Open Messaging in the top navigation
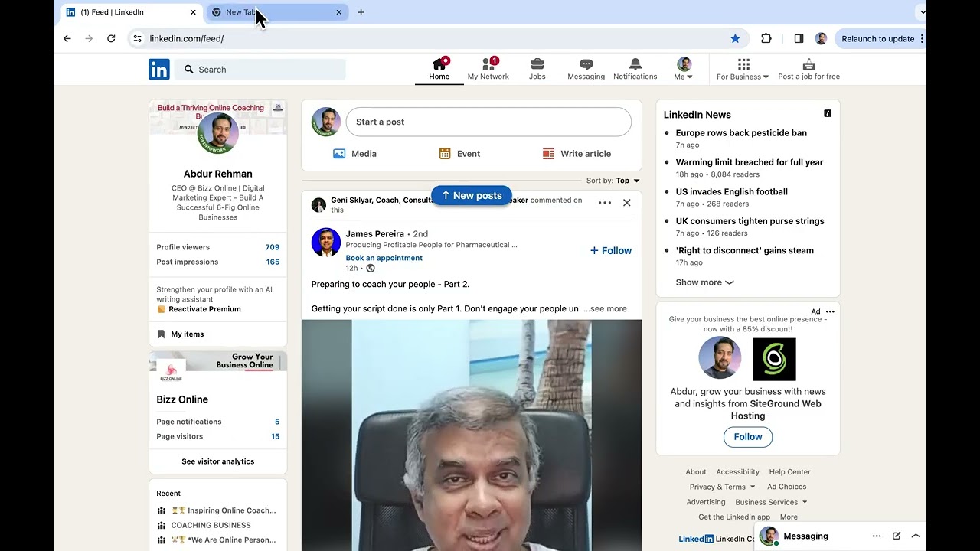Viewport: 980px width, 551px height. click(x=586, y=69)
